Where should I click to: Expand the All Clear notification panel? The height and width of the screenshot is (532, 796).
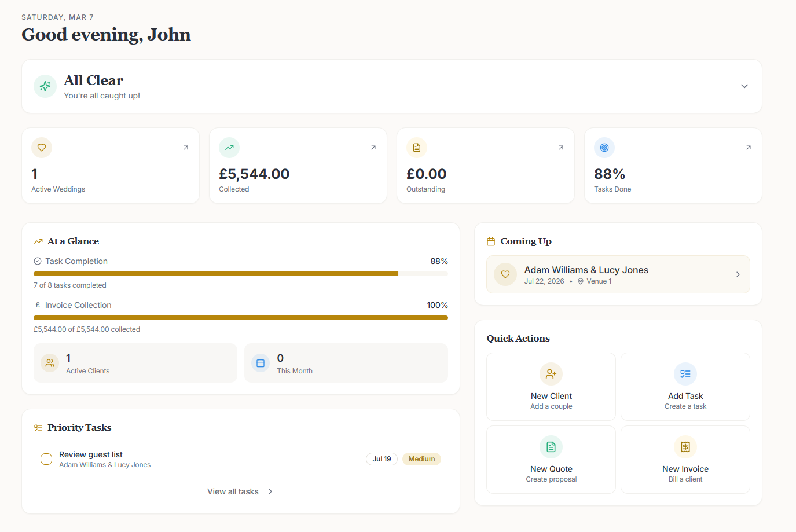pos(744,86)
